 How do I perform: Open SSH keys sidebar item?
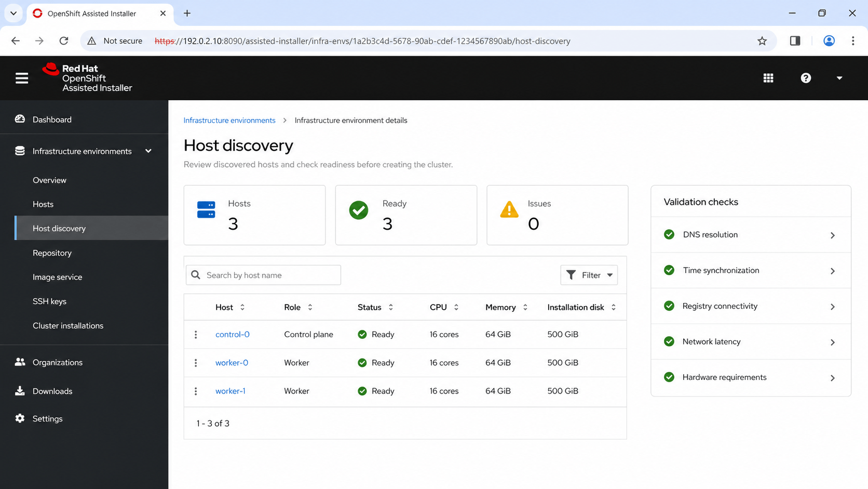pos(49,301)
